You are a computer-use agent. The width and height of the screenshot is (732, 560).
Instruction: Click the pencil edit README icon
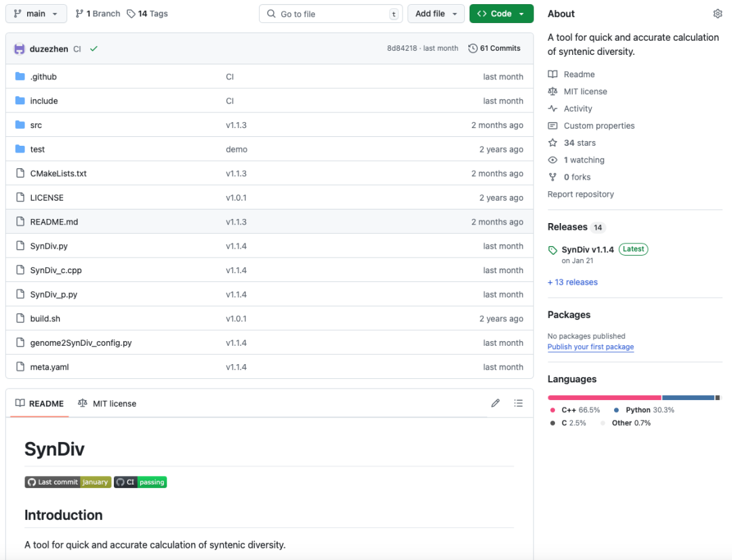pyautogui.click(x=495, y=403)
